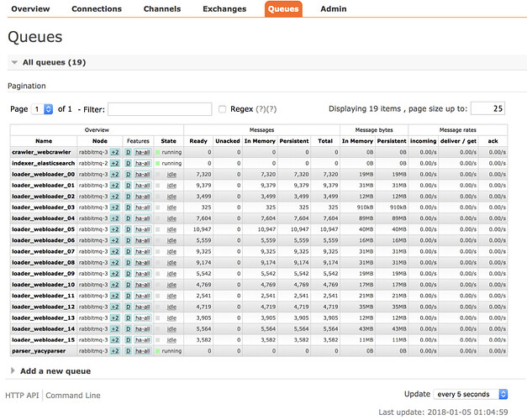Viewport: 527px width, 420px height.
Task: Click the D durable badge for loader_webloader_00
Action: point(128,175)
